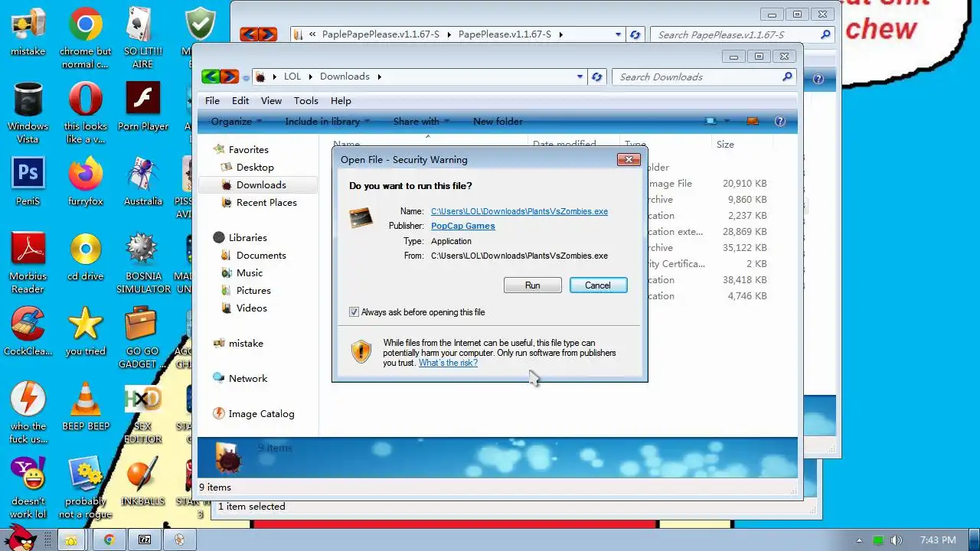Click the volume speaker tray icon
This screenshot has height=551, width=980.
(x=896, y=540)
